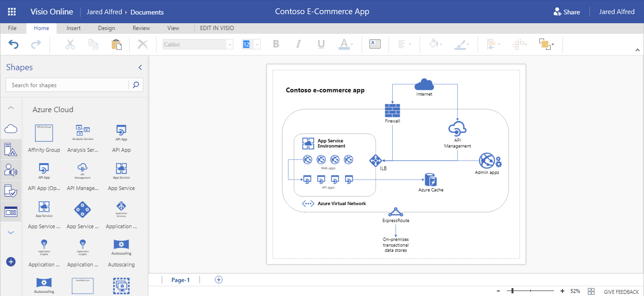Toggle bold formatting
Viewport: 644px width, 296px height.
[x=276, y=44]
